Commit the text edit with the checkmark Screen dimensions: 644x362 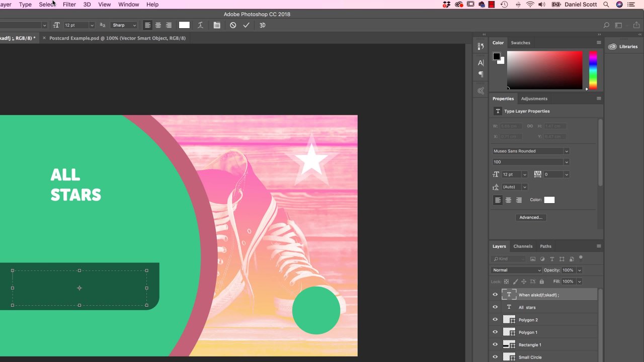pyautogui.click(x=246, y=25)
